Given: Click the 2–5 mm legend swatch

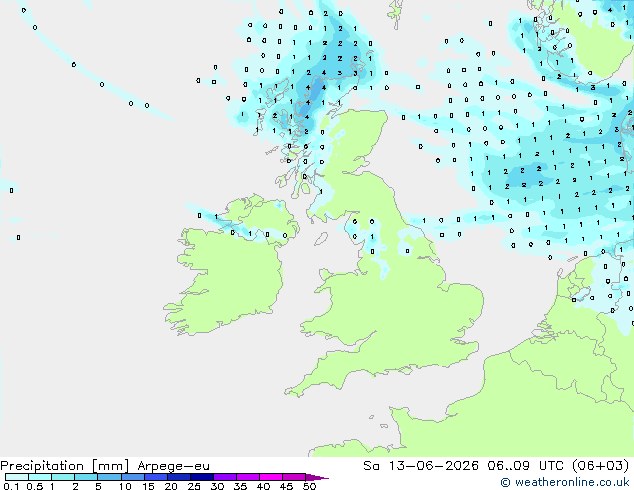Looking at the screenshot, I should (86, 477).
